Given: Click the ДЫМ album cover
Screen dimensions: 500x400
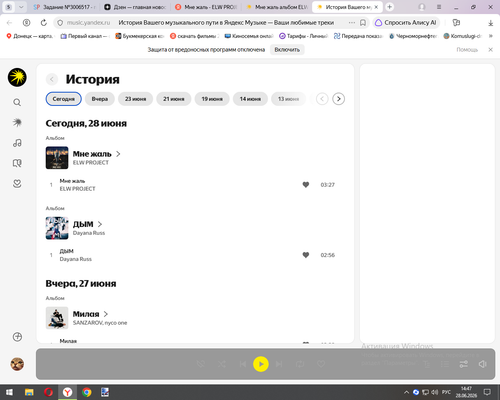Looking at the screenshot, I should (57, 228).
